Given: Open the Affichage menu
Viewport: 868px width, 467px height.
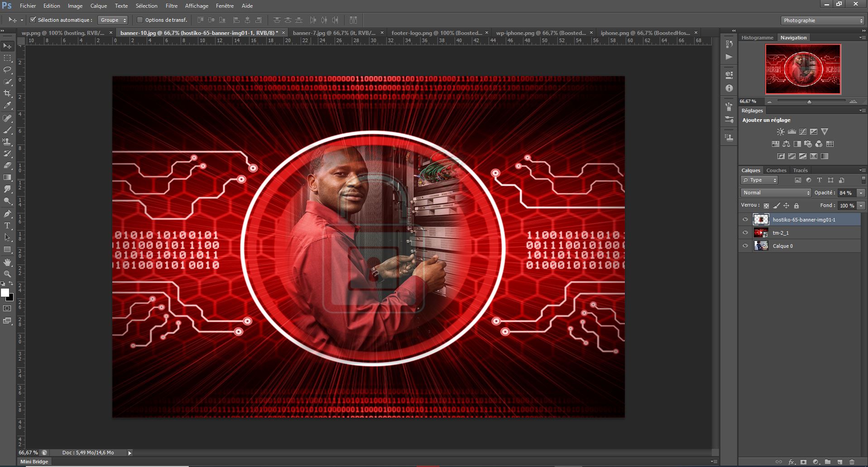Looking at the screenshot, I should (x=197, y=6).
